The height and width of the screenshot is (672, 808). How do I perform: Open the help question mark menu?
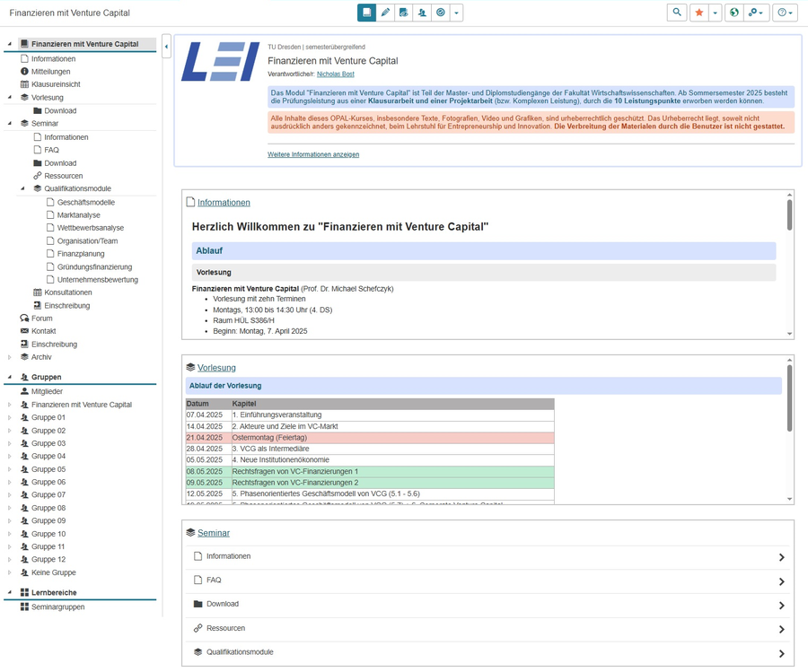[x=785, y=13]
